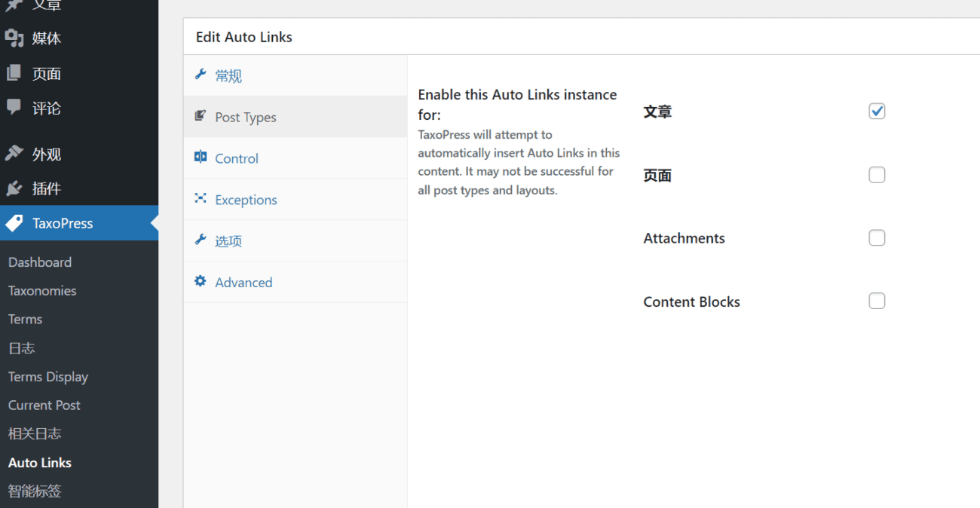The width and height of the screenshot is (980, 508).
Task: Go to the TaxoPress Dashboard link
Action: click(40, 262)
